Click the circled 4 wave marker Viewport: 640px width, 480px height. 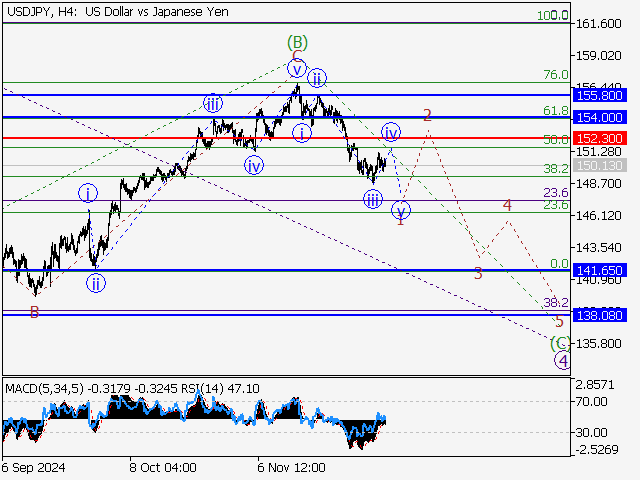[x=563, y=360]
